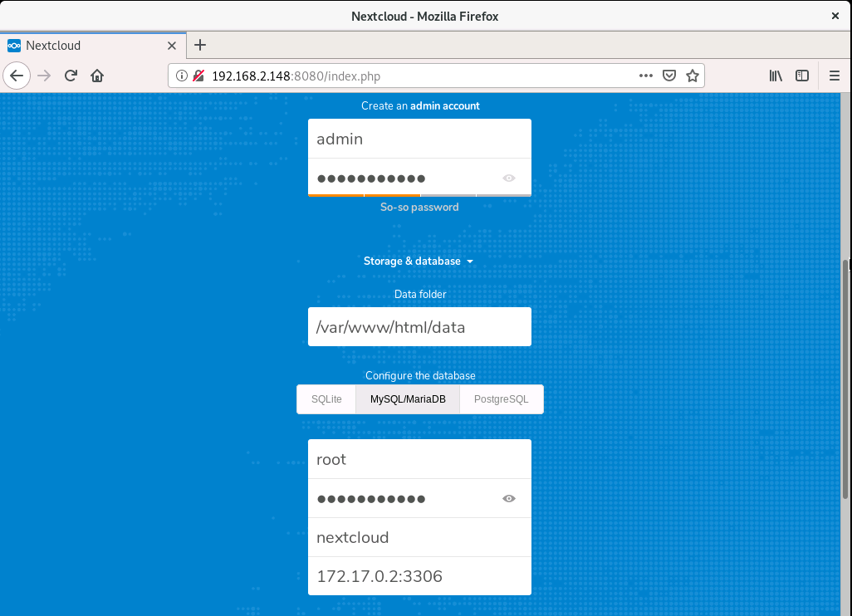The image size is (852, 616).
Task: Open the Firefox application menu
Action: (x=834, y=76)
